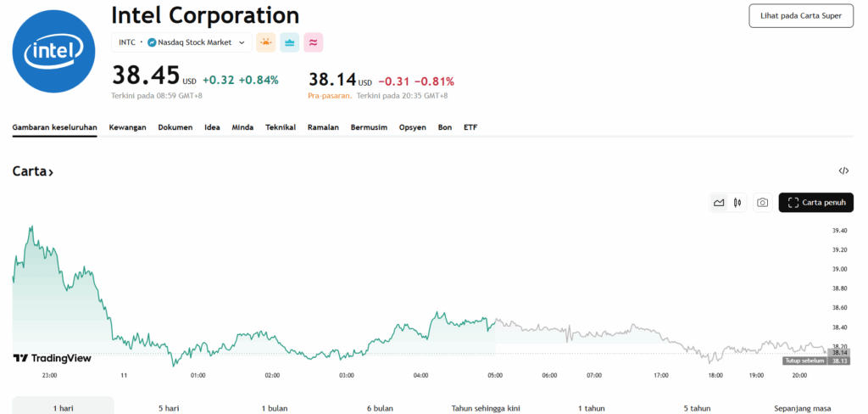The width and height of the screenshot is (868, 414).
Task: Click the TradingView logo on chart
Action: pyautogui.click(x=53, y=358)
